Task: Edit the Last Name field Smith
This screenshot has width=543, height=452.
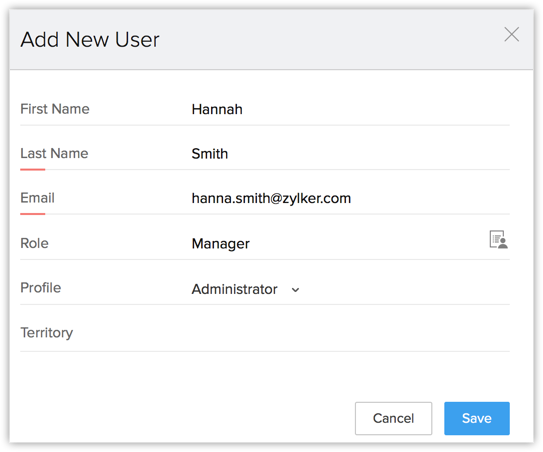Action: [x=350, y=154]
